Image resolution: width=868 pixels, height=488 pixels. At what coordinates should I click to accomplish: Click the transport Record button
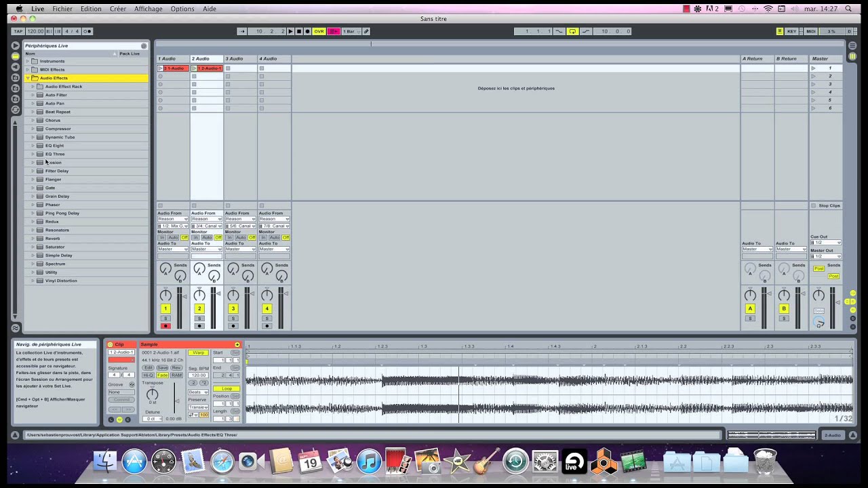pyautogui.click(x=307, y=31)
